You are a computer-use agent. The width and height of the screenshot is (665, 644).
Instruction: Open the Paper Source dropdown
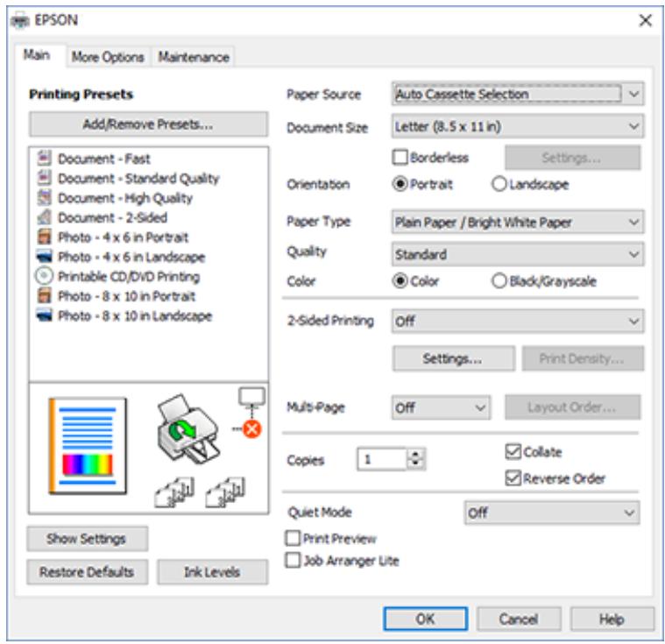518,94
